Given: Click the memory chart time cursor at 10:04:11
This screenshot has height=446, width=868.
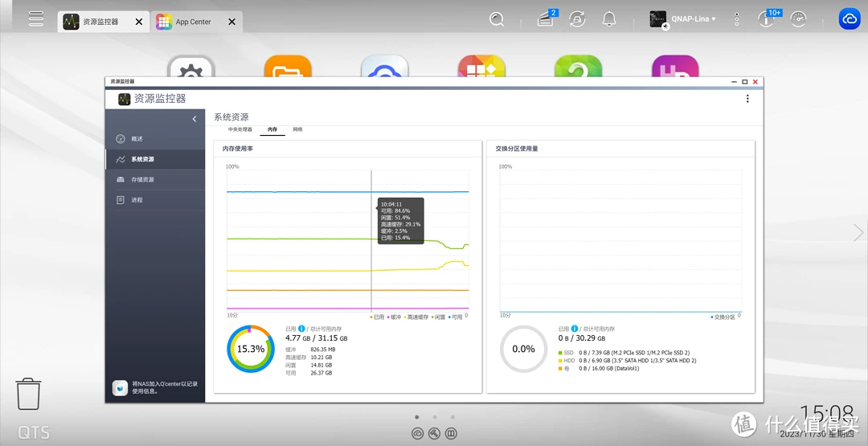Looking at the screenshot, I should point(371,241).
